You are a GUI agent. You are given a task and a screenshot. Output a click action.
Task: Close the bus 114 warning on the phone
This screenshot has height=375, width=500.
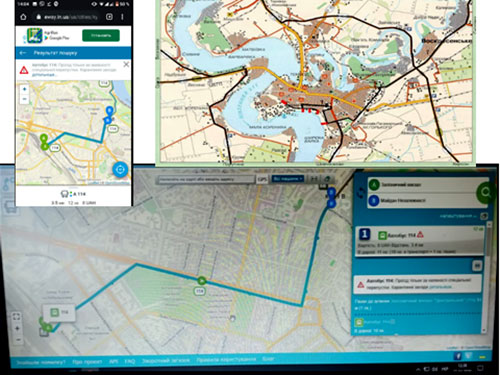click(x=126, y=64)
